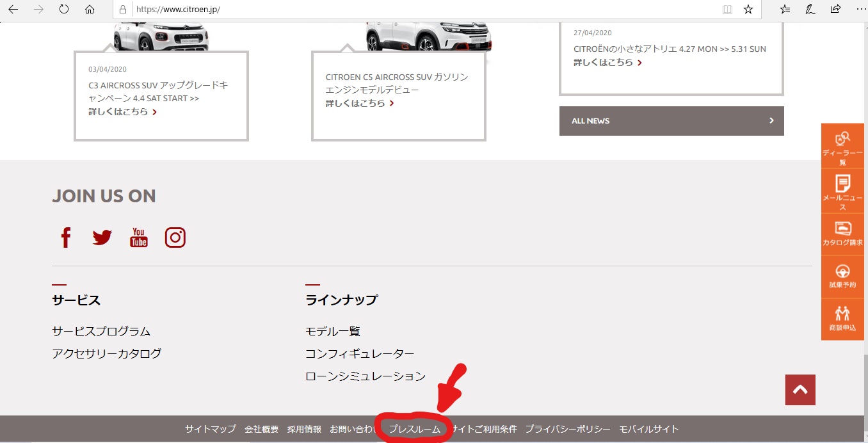Open プライバシーポリシー in footer bar

[568, 430]
